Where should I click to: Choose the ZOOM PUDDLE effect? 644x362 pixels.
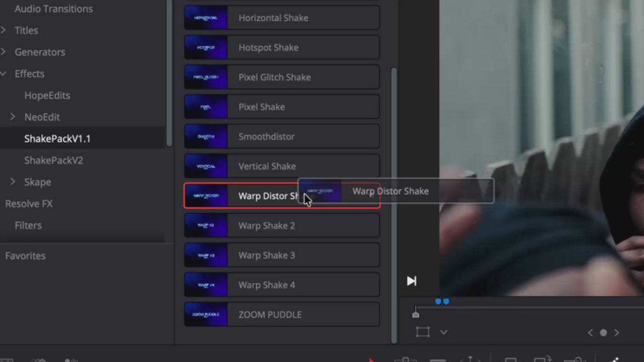click(282, 315)
